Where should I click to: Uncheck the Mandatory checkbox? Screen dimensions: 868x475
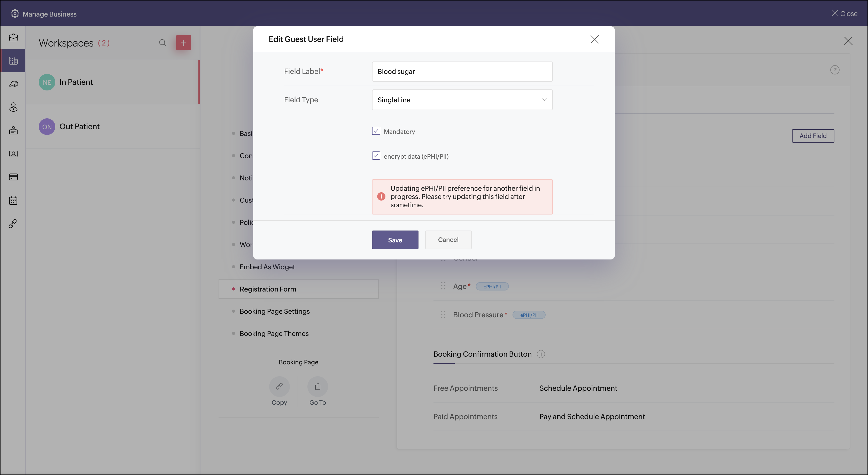coord(376,131)
